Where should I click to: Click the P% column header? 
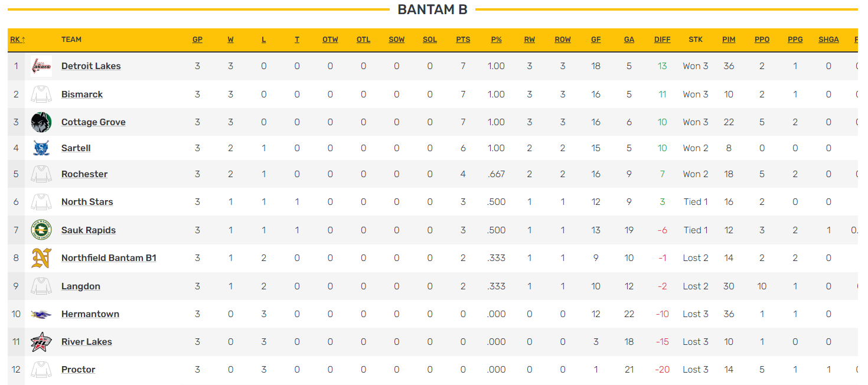[x=496, y=40]
